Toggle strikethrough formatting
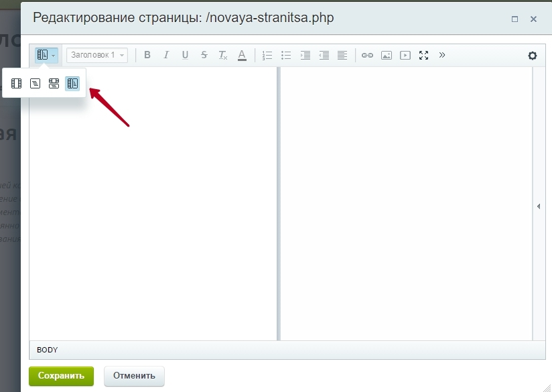The image size is (552, 392). (204, 55)
